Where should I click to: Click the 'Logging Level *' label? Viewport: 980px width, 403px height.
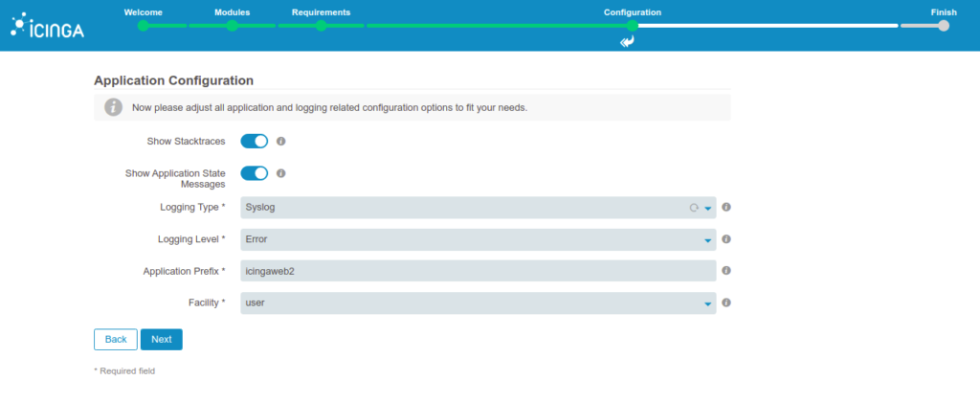click(x=191, y=238)
